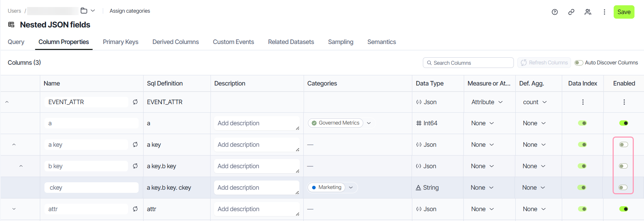
Task: Open the user sharing icon
Action: click(588, 12)
